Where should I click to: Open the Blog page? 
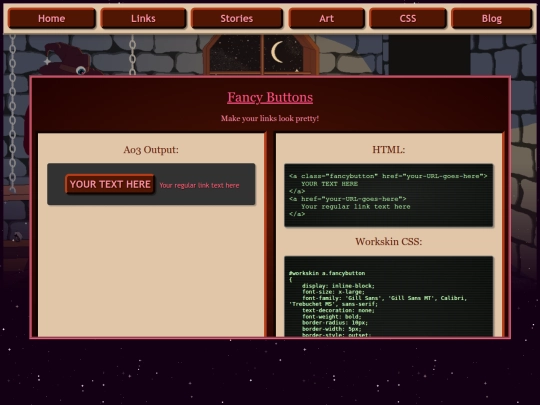491,18
